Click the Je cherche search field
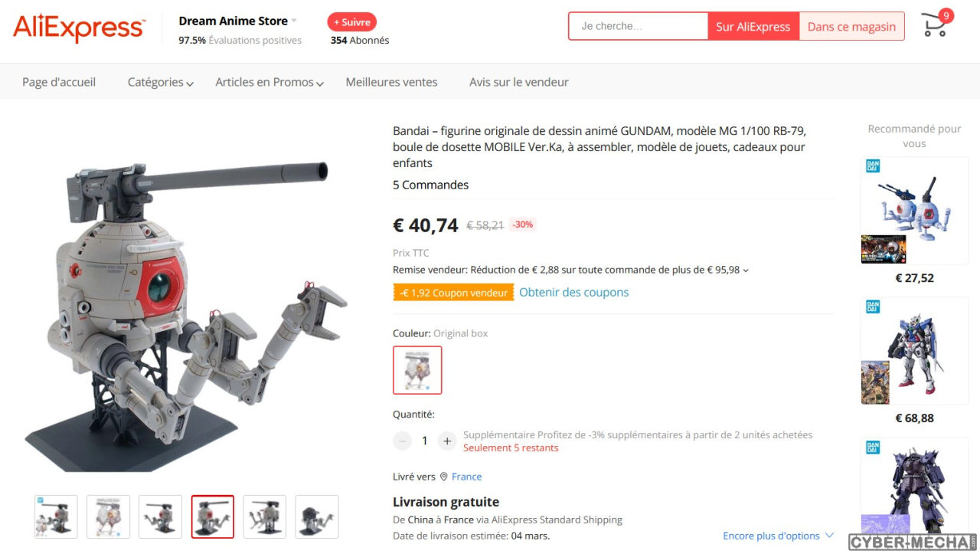The image size is (980, 554). [639, 26]
